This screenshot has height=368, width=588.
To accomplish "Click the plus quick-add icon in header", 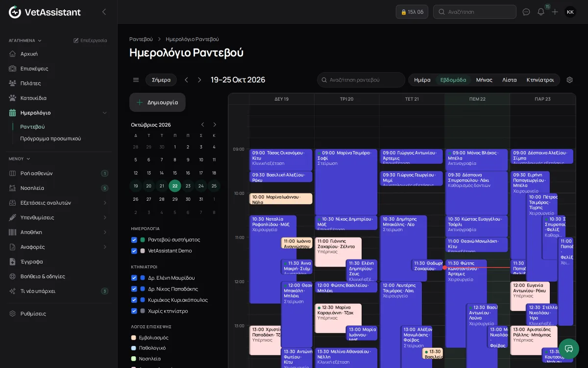I will (555, 12).
